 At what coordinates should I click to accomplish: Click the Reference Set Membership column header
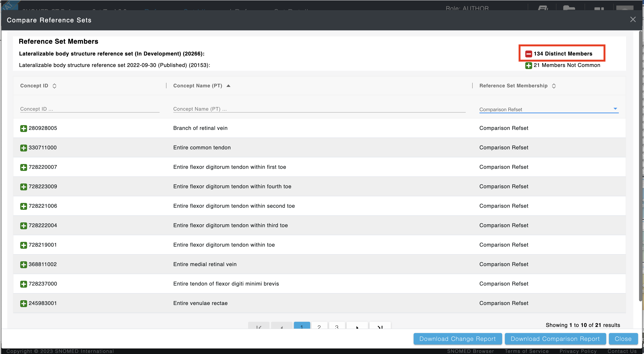click(x=513, y=86)
